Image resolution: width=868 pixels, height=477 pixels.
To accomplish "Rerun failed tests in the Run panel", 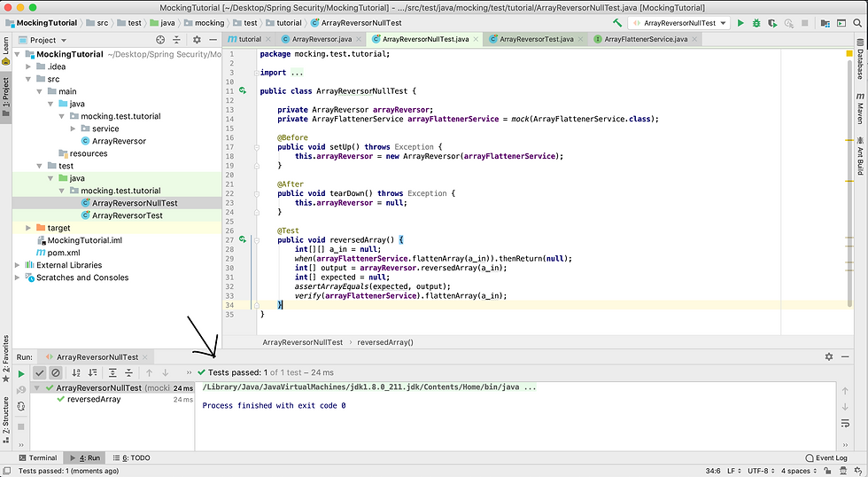I will (x=21, y=390).
